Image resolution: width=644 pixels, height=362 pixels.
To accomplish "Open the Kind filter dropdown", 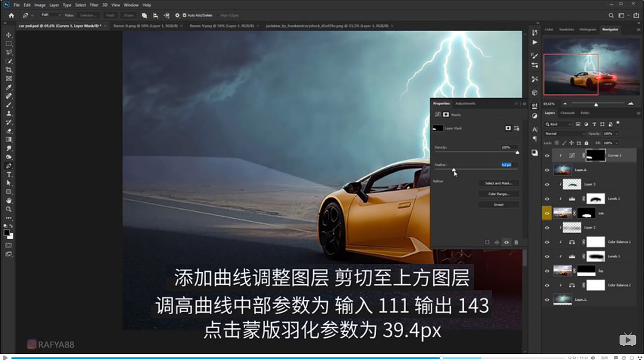I will tap(558, 124).
